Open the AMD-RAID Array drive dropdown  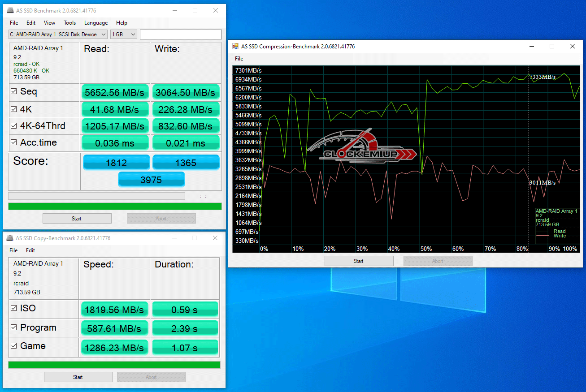click(58, 34)
